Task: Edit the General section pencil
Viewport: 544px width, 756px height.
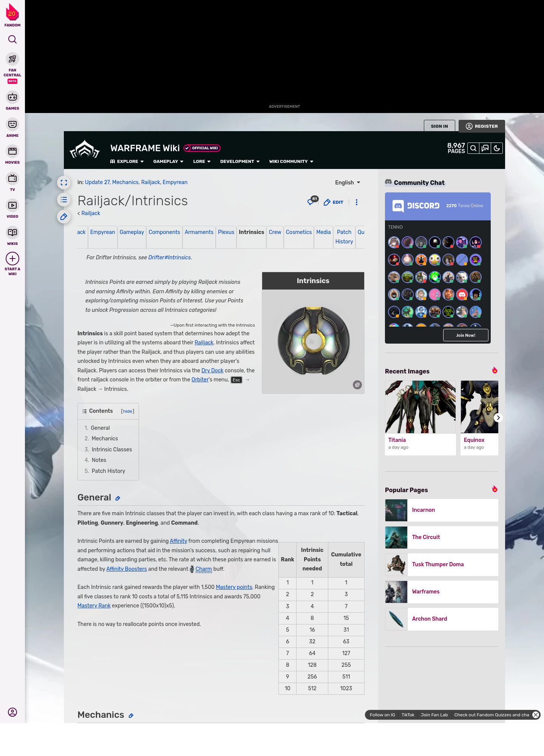Action: pos(118,498)
